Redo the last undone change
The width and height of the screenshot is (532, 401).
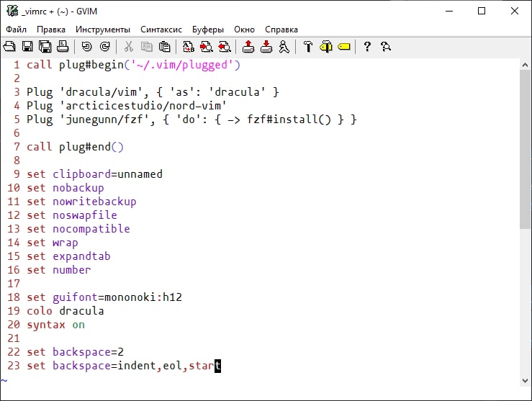pos(105,47)
